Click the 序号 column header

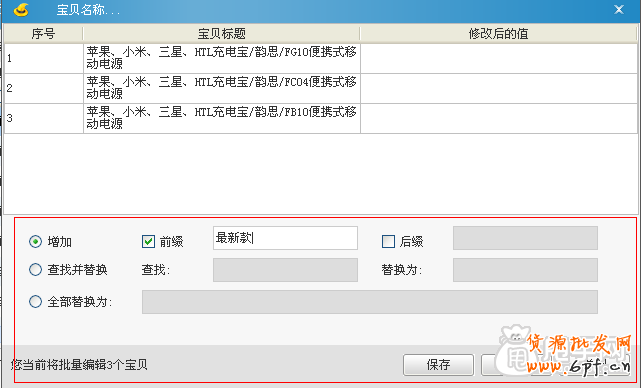click(x=43, y=34)
